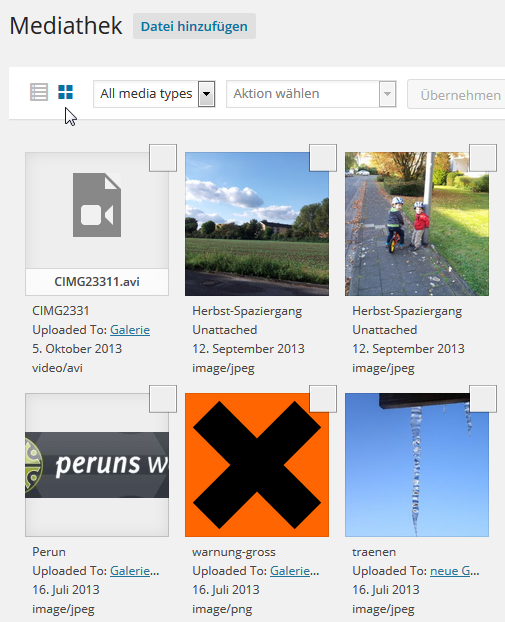Image resolution: width=505 pixels, height=622 pixels.
Task: Select checkbox on the field landscape photo
Action: pyautogui.click(x=323, y=158)
